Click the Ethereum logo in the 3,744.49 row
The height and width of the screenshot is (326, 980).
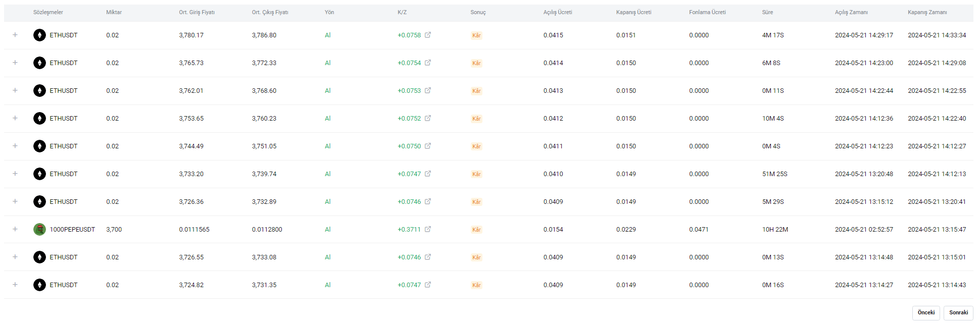click(39, 146)
